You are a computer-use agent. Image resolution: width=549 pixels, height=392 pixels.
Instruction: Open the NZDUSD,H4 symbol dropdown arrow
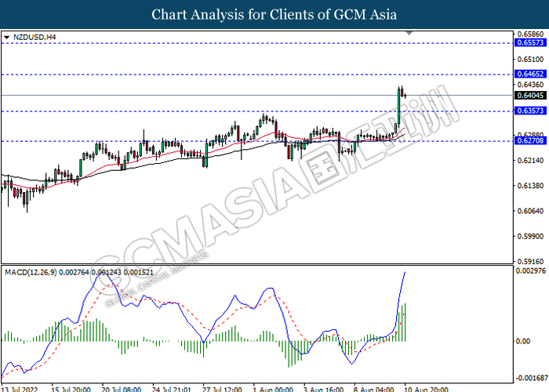coord(6,38)
